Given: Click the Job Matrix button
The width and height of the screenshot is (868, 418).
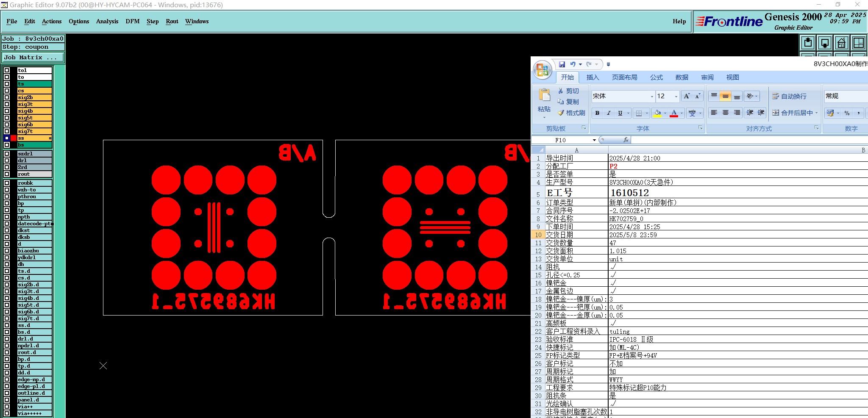Looking at the screenshot, I should (x=33, y=57).
